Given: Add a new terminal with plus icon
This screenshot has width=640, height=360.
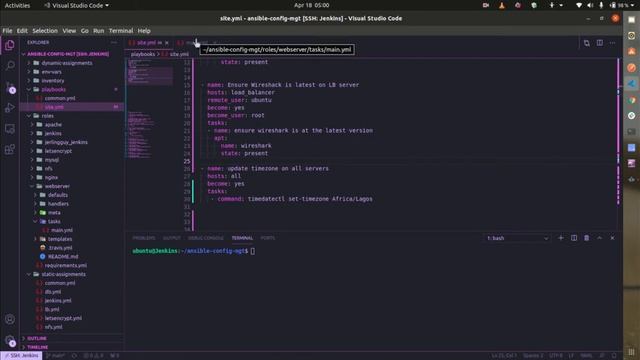Looking at the screenshot, I should coord(560,238).
